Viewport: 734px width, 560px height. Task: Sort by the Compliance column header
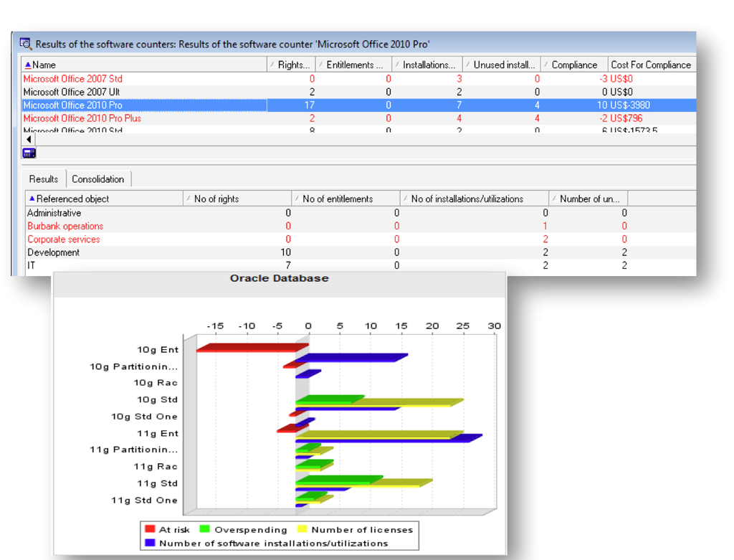pyautogui.click(x=574, y=65)
